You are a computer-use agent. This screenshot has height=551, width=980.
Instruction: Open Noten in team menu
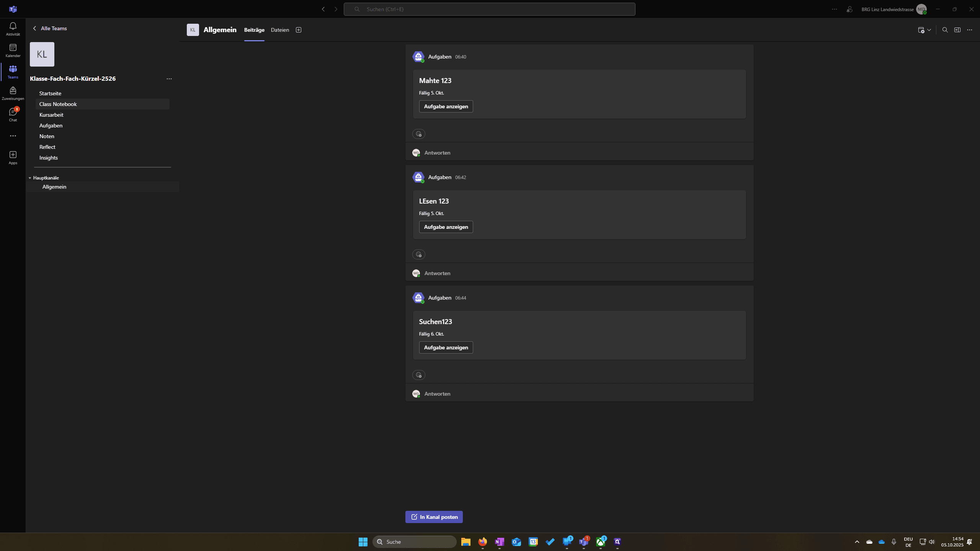102,136
